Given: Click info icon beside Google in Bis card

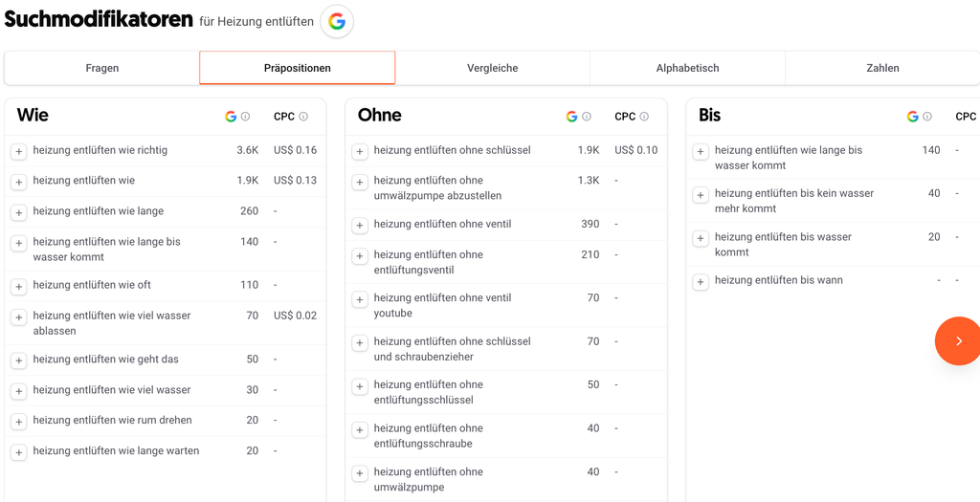Looking at the screenshot, I should pos(927,116).
